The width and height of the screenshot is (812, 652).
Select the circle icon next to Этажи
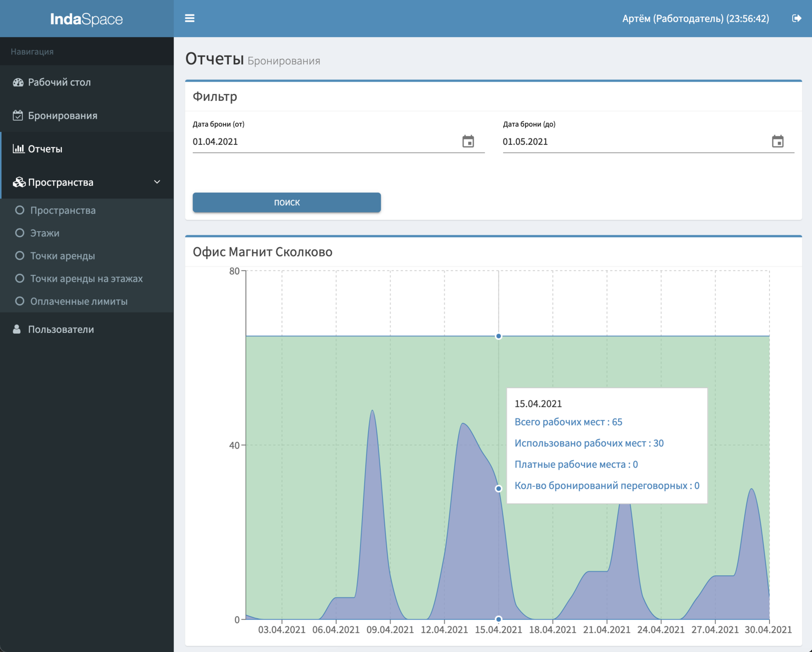pyautogui.click(x=19, y=233)
